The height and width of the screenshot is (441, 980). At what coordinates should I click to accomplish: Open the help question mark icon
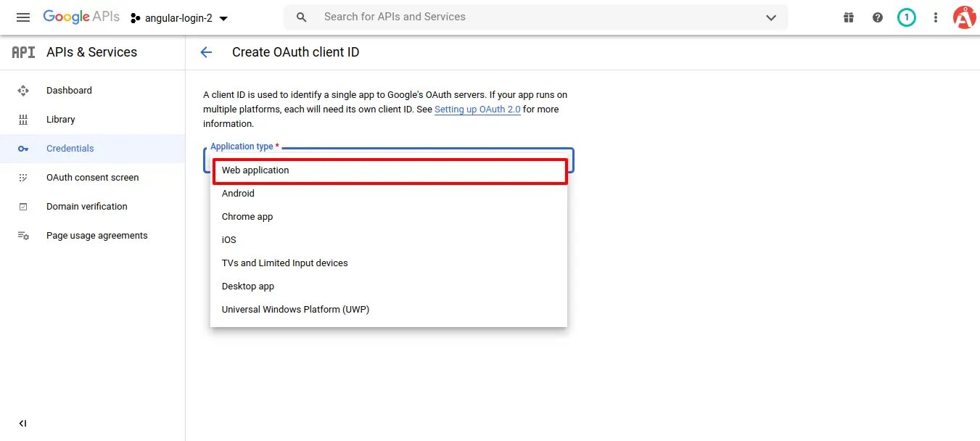878,17
